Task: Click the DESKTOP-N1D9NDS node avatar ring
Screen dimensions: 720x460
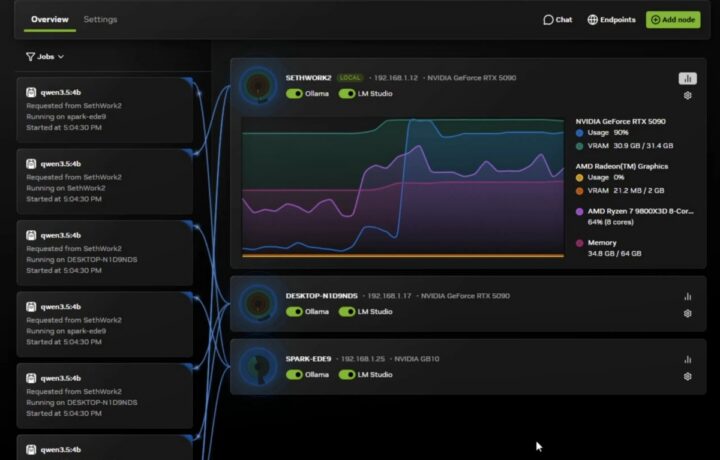Action: pyautogui.click(x=258, y=303)
